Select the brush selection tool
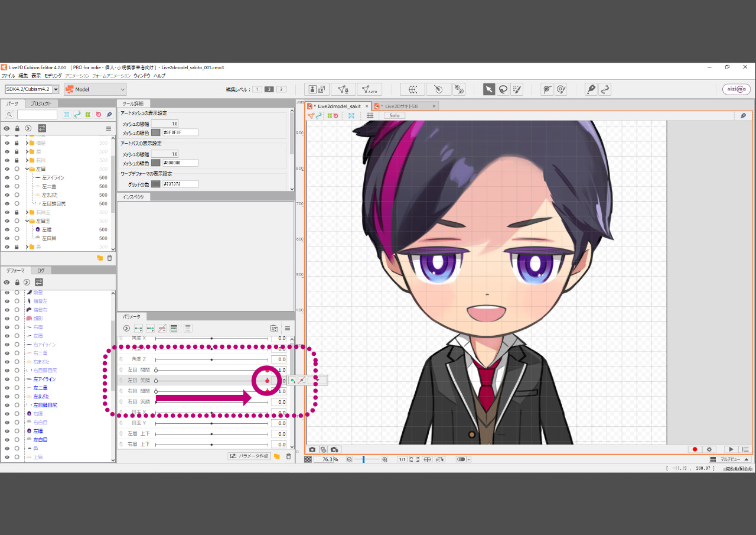This screenshot has height=535, width=756. point(517,89)
